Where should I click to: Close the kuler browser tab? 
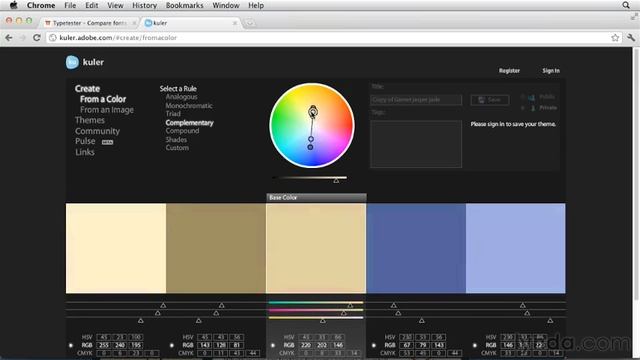click(235, 23)
